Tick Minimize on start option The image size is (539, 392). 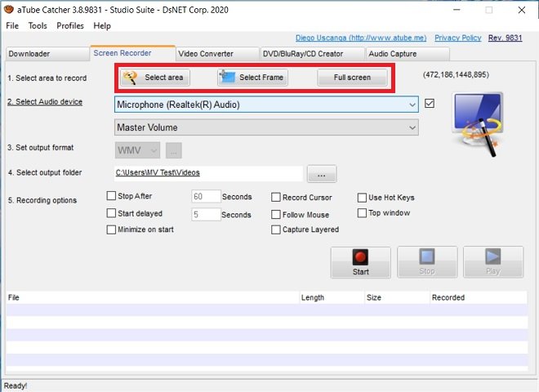111,229
